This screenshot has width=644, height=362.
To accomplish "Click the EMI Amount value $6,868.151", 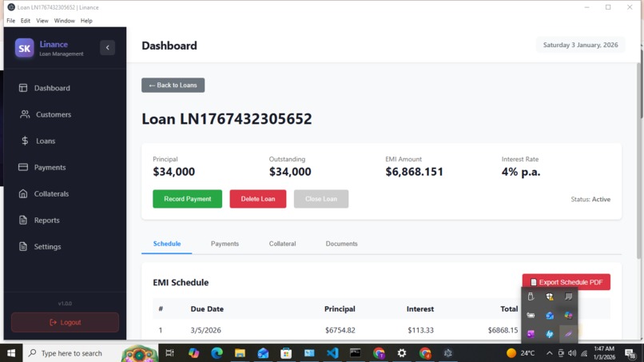I will tap(414, 172).
